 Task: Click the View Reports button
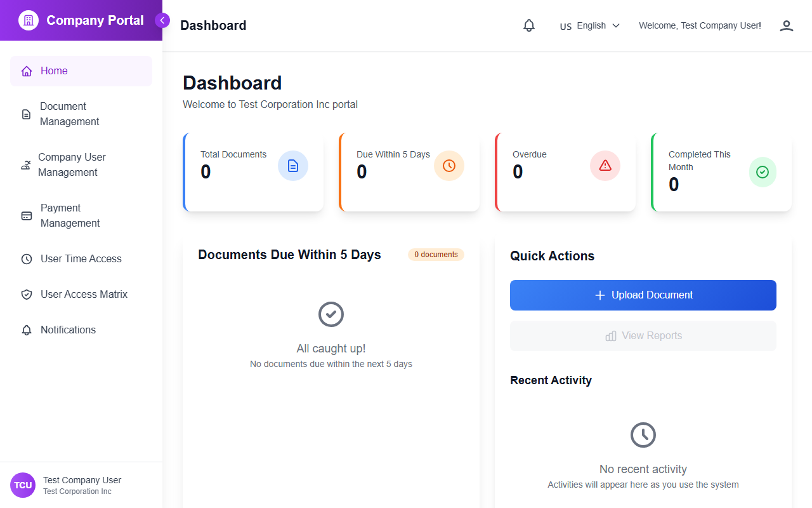[643, 335]
